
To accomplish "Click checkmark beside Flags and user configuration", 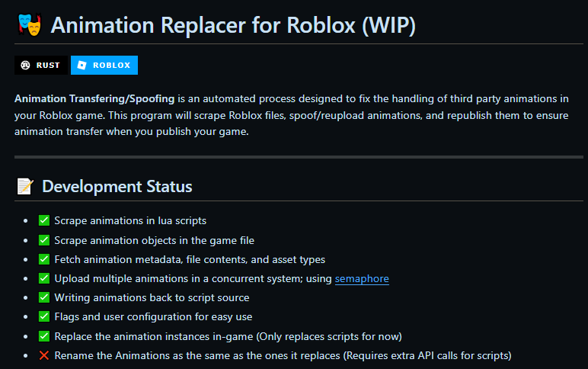I will click(x=44, y=316).
